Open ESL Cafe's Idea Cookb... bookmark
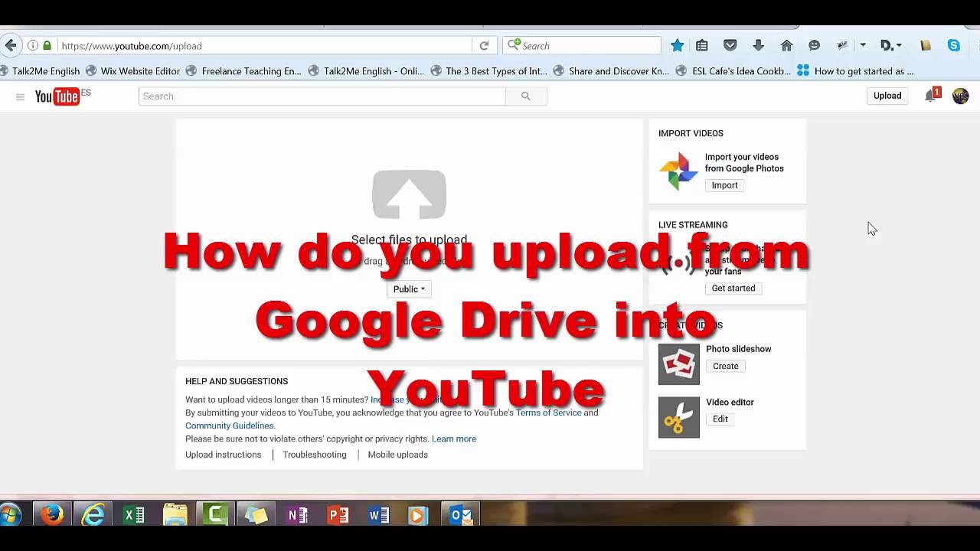980x551 pixels. pyautogui.click(x=733, y=71)
